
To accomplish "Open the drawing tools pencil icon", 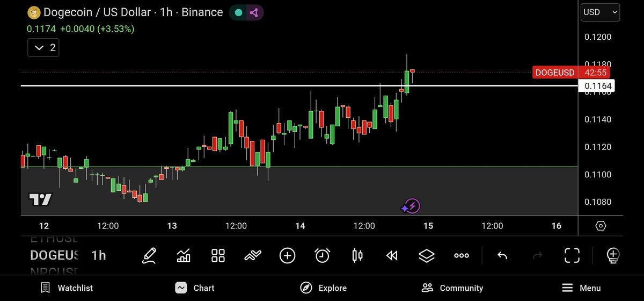I will coord(149,255).
